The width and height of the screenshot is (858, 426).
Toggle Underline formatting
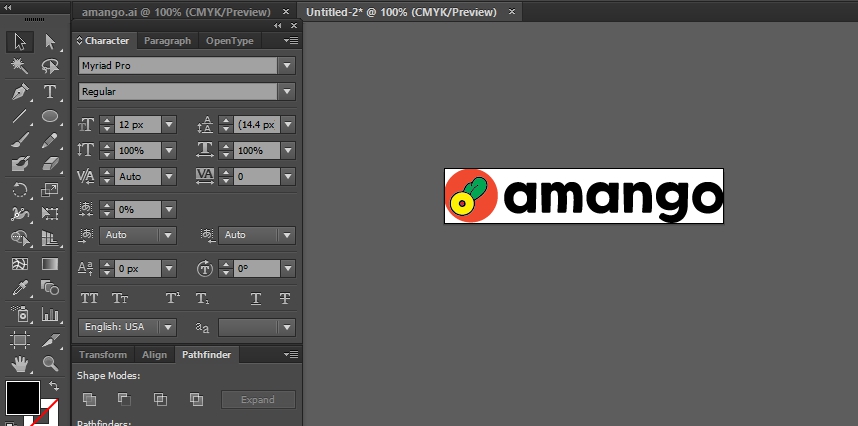[256, 299]
